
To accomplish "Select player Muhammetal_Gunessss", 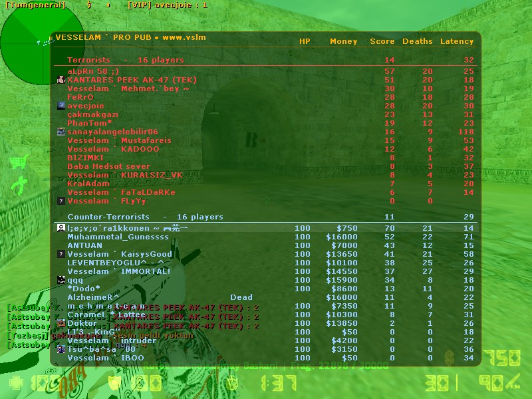I will (x=118, y=237).
